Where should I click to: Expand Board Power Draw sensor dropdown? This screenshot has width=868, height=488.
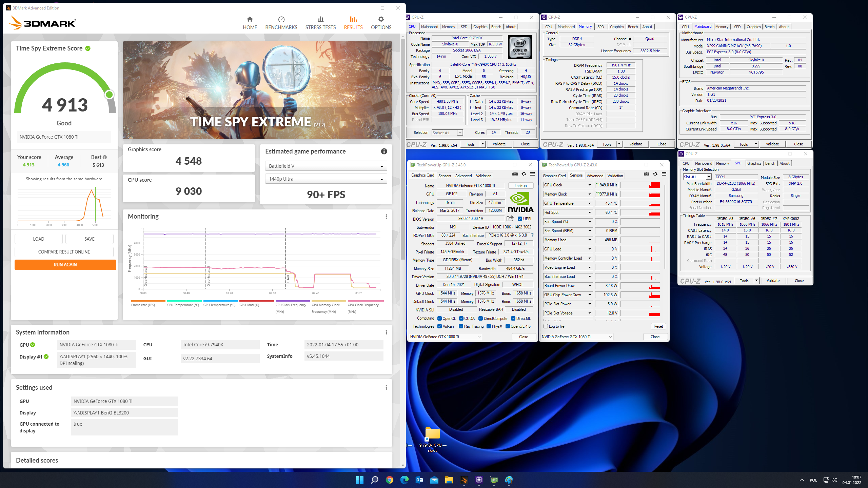[x=590, y=286]
